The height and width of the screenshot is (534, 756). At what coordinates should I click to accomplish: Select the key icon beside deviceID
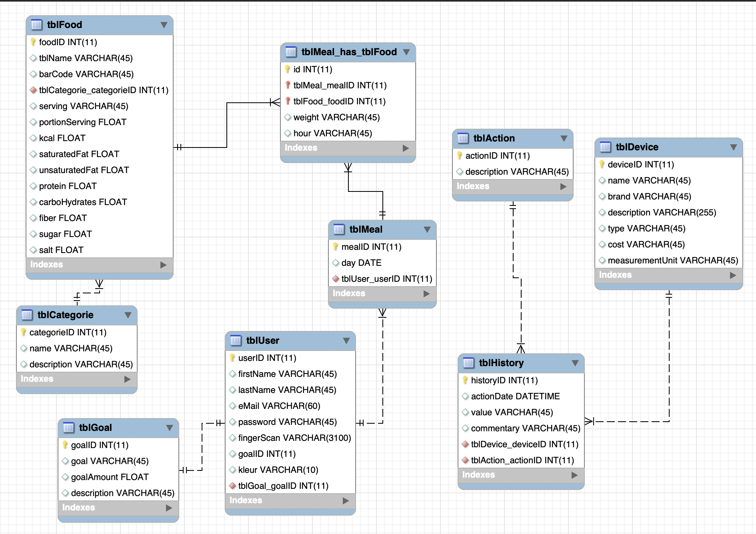(x=602, y=164)
